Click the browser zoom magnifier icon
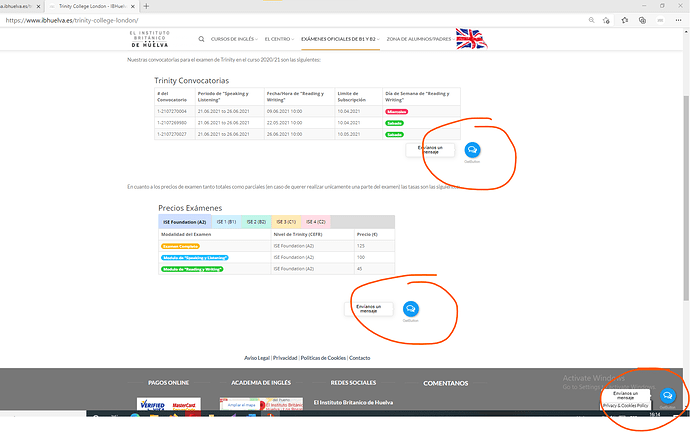Viewport: 690px width, 432px height. [x=591, y=20]
